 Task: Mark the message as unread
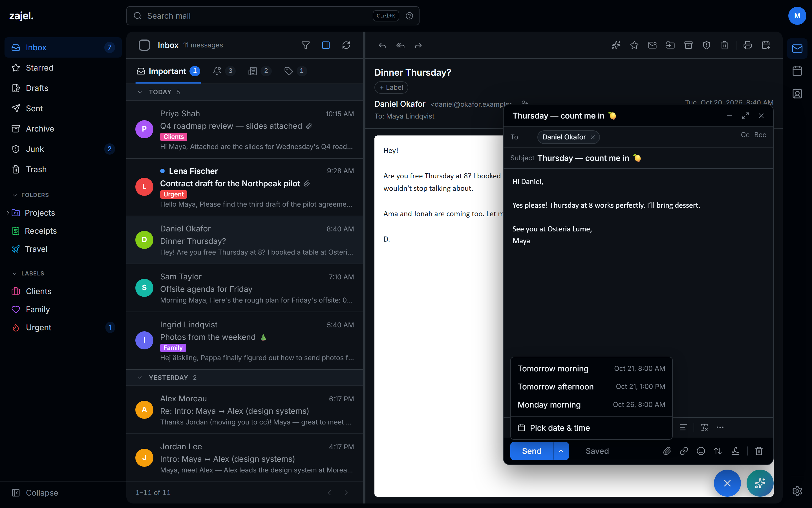652,45
